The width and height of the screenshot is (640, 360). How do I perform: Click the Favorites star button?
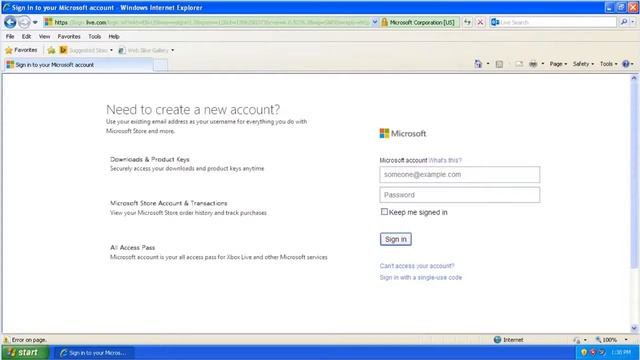click(x=21, y=50)
